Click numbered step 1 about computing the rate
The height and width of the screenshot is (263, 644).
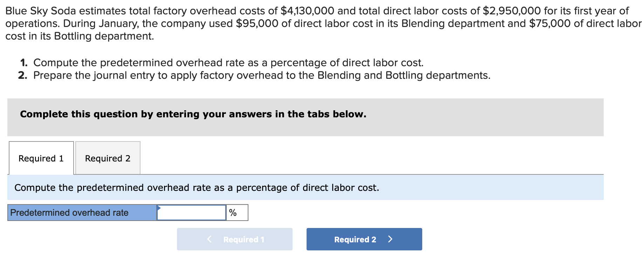228,63
